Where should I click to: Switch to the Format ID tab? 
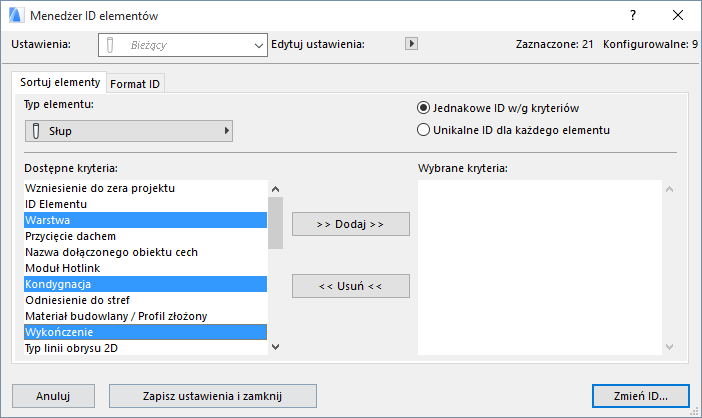point(135,84)
